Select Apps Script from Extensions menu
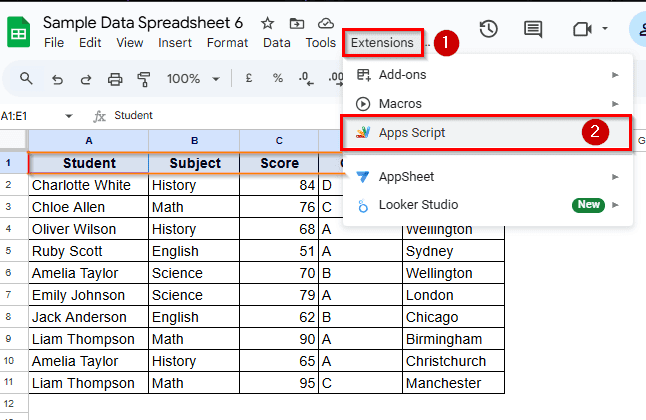 [412, 133]
